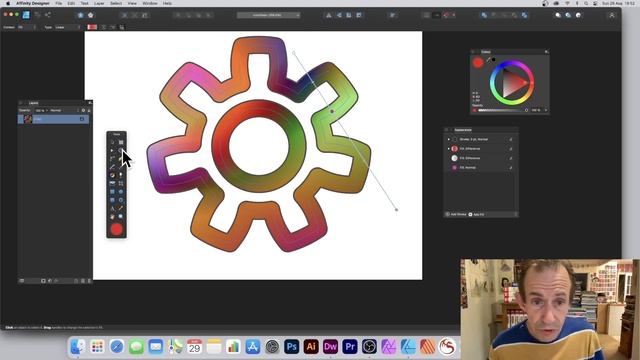This screenshot has width=640, height=360.
Task: Click the Insert behind selection icon
Action: pos(558,15)
